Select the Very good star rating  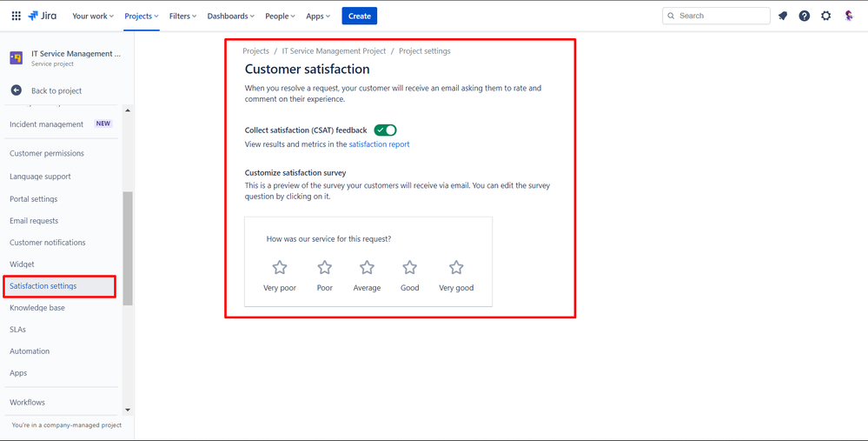click(456, 268)
